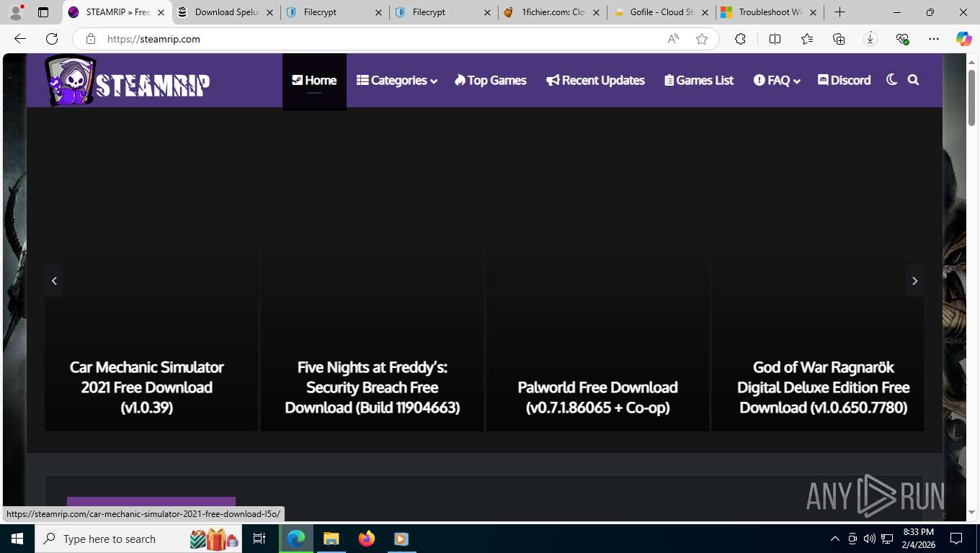Open the Discord link
The height and width of the screenshot is (553, 980).
point(845,81)
